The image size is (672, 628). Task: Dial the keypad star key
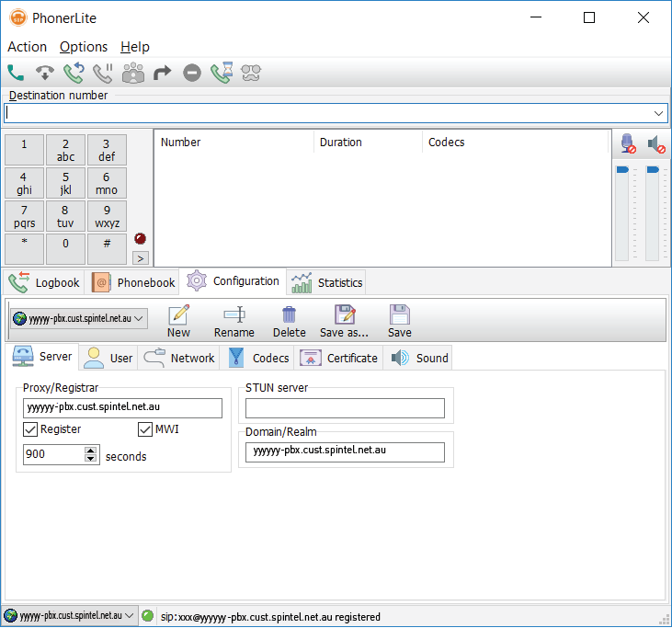pos(24,249)
